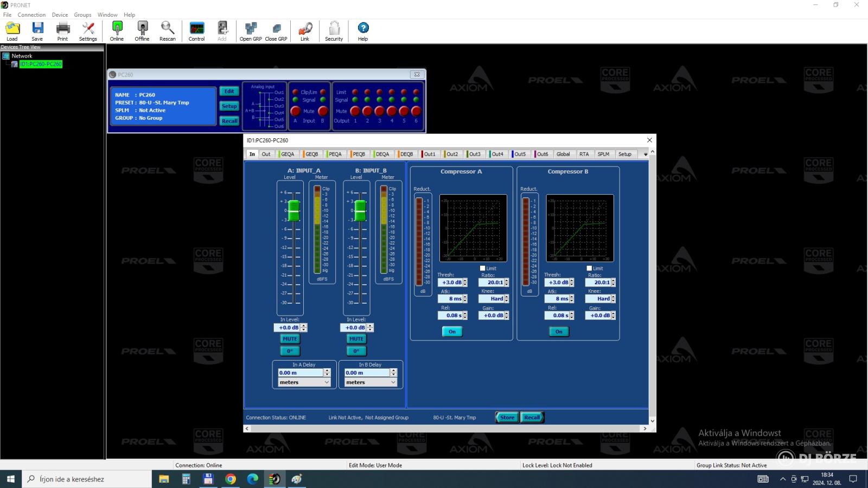The width and height of the screenshot is (868, 488).
Task: Click the Save floppy disk icon
Action: pyautogui.click(x=37, y=28)
